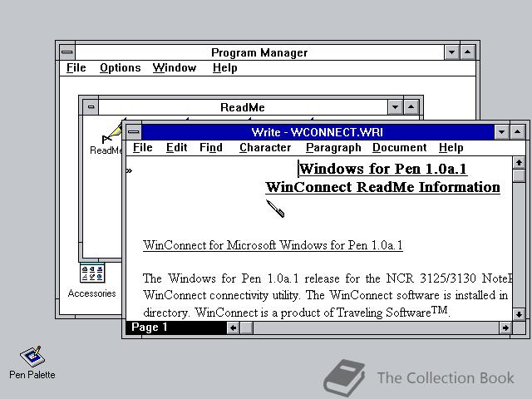This screenshot has width=532, height=399.
Task: Open the Document menu in Write
Action: point(399,148)
